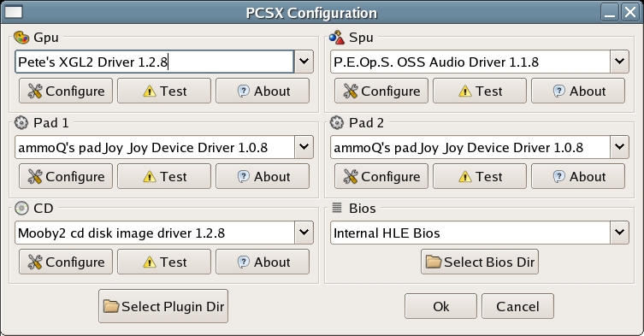The height and width of the screenshot is (336, 644).
Task: Click the Spu audio shapes icon
Action: pyautogui.click(x=337, y=38)
